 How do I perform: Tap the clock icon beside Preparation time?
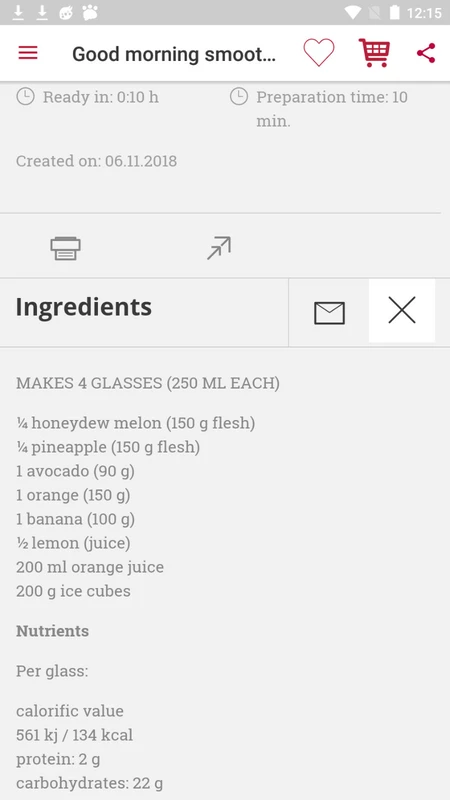(239, 96)
